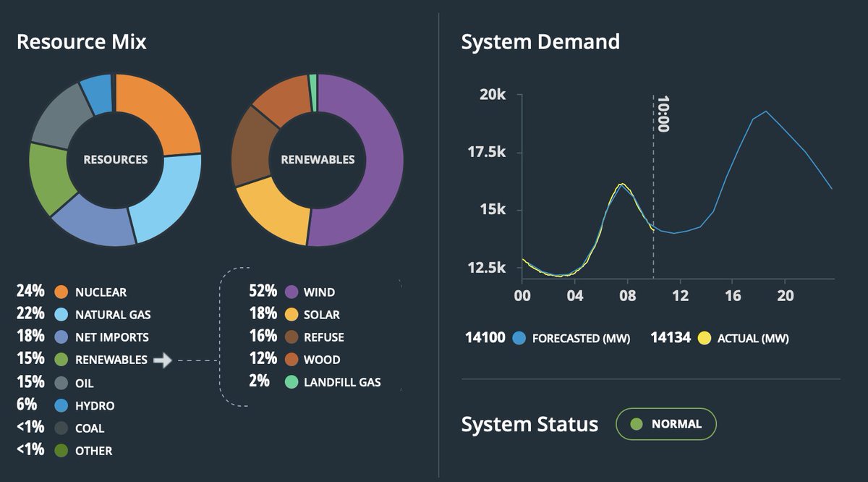
Task: Click the Net Imports legend text
Action: pyautogui.click(x=112, y=337)
